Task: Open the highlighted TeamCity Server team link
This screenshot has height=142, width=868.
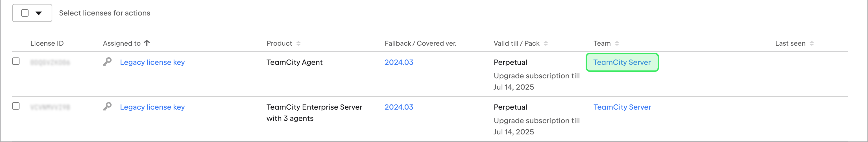Action: [x=622, y=62]
